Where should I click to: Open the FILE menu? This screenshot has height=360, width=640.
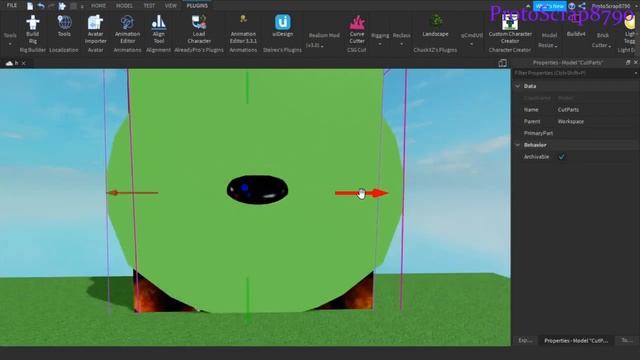(x=11, y=6)
